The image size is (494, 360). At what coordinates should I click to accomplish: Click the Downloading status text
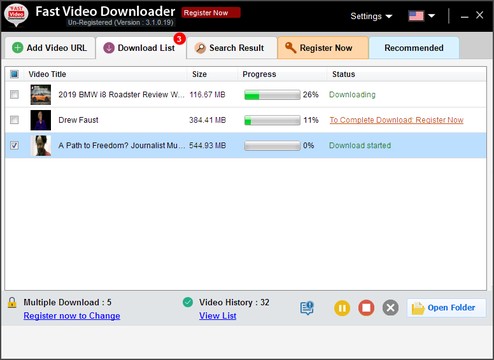352,95
